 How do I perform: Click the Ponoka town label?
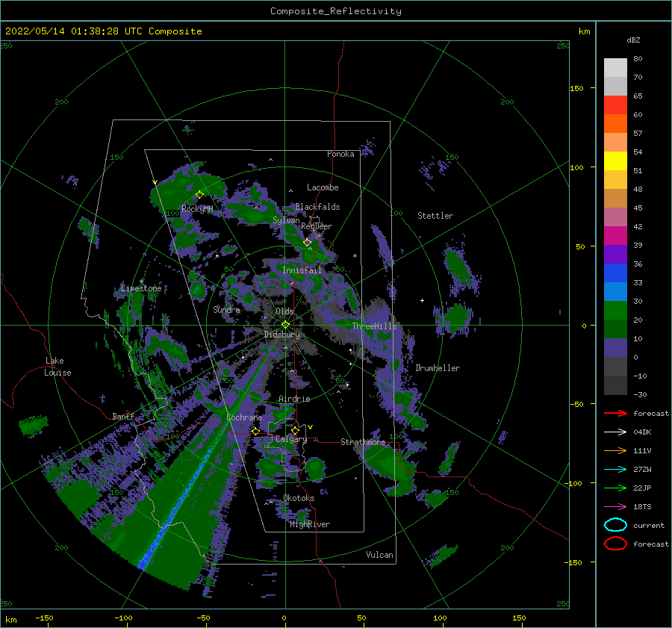(x=340, y=154)
